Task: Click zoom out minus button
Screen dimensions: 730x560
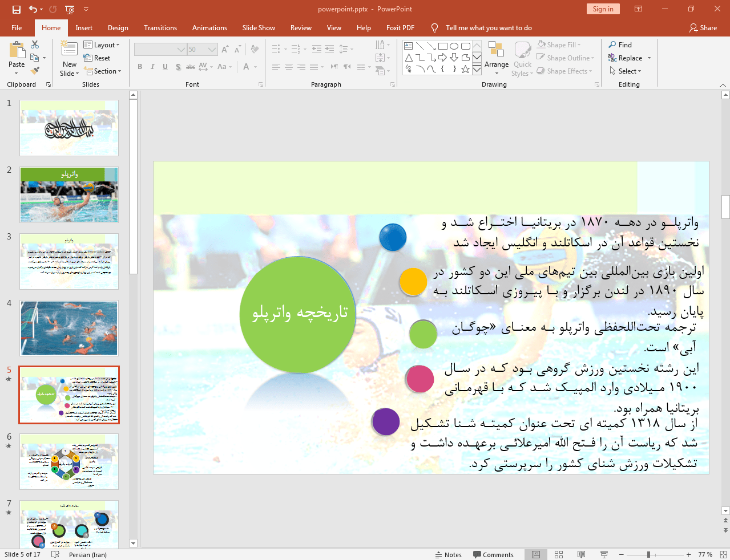Action: [622, 554]
